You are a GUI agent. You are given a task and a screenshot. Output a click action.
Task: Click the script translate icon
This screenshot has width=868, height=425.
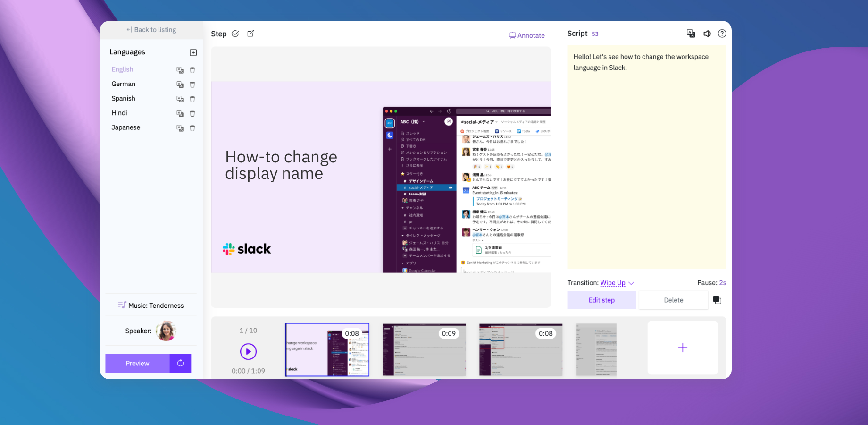pyautogui.click(x=691, y=34)
